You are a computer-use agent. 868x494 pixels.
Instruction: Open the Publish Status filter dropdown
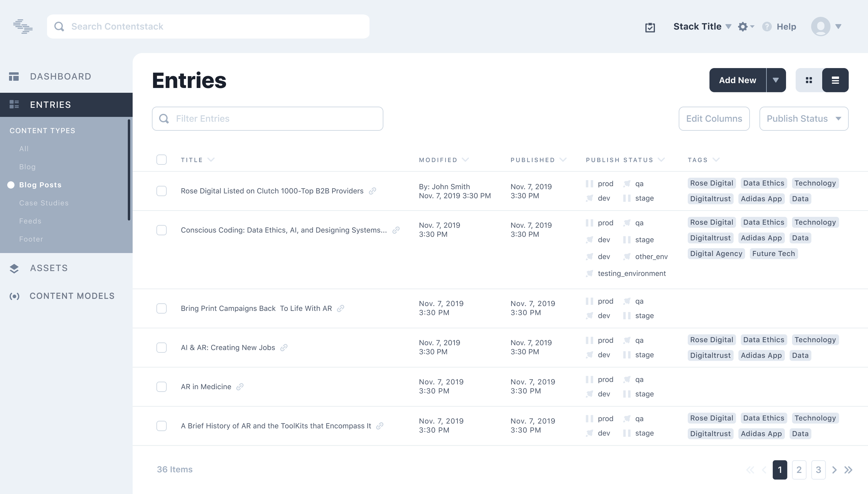804,119
